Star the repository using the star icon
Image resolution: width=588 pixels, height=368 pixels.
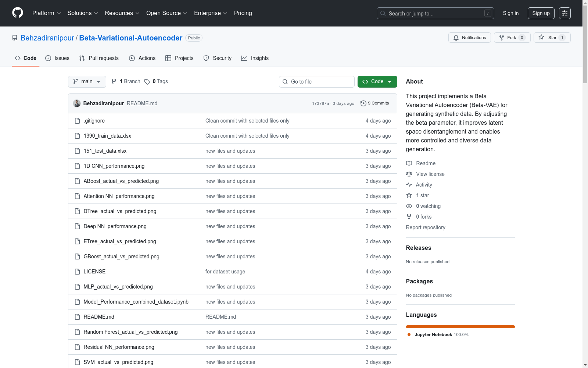(x=541, y=37)
